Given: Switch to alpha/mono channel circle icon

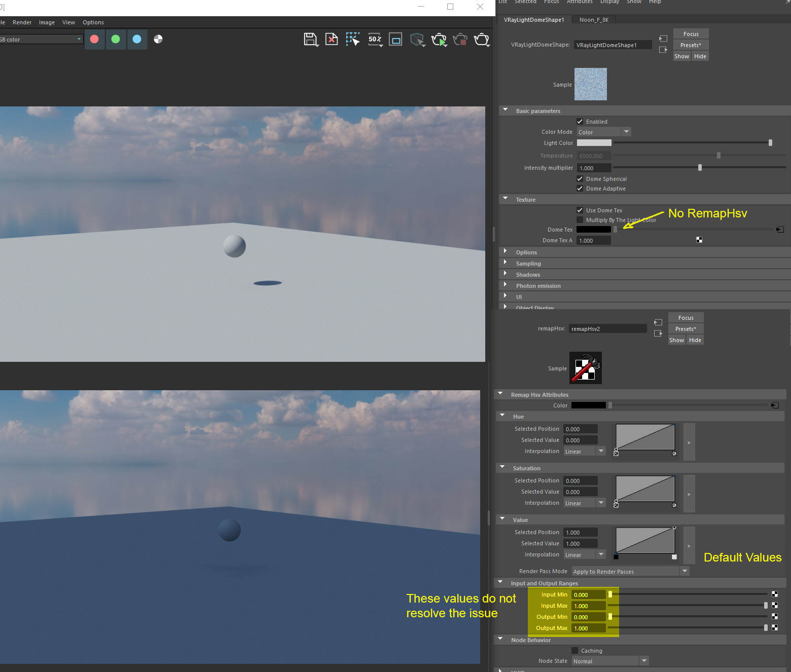Looking at the screenshot, I should pos(158,39).
